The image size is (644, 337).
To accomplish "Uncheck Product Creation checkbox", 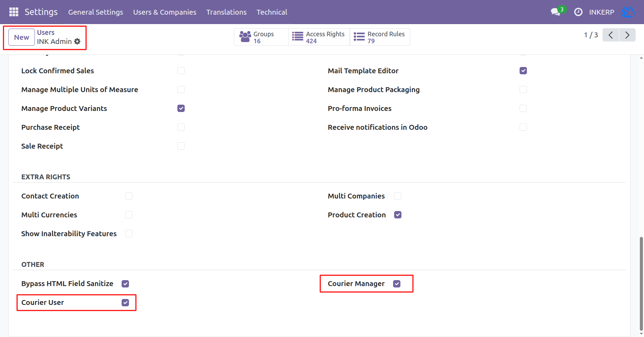I will pyautogui.click(x=398, y=215).
